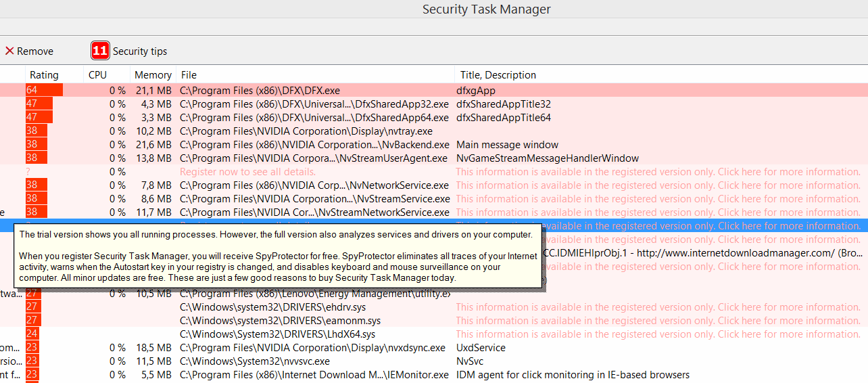Select the LhdX64.sys driver entry

pyautogui.click(x=277, y=334)
